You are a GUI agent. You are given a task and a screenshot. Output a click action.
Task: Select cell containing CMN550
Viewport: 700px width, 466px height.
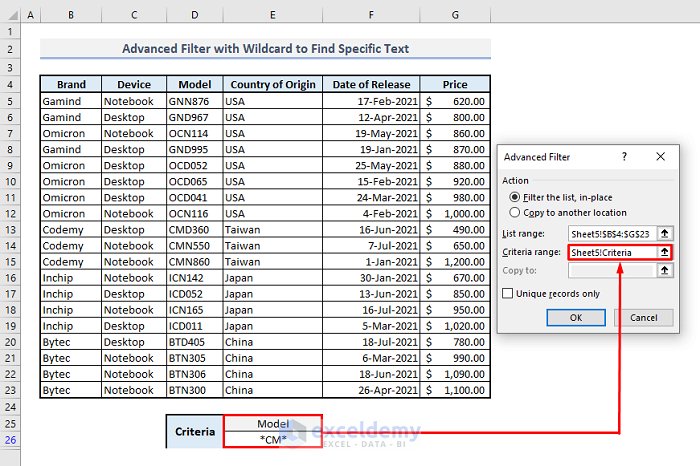coord(195,246)
